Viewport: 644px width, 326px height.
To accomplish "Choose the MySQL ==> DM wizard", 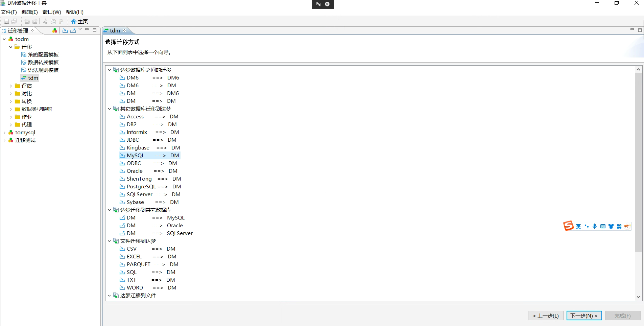I will tap(149, 156).
